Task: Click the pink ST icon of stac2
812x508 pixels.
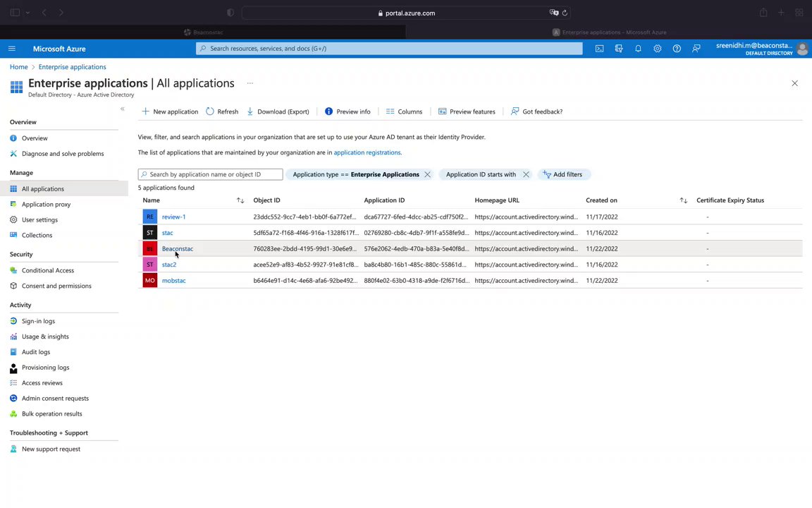Action: [x=149, y=265]
